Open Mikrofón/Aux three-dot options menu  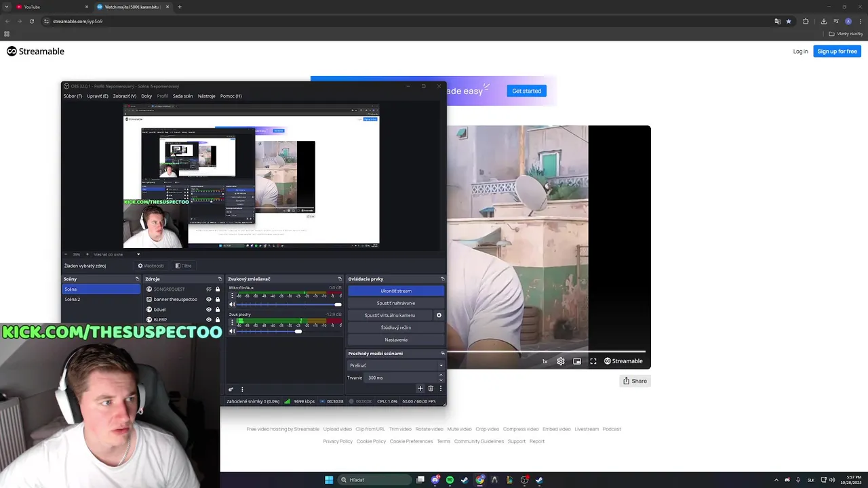click(x=232, y=296)
